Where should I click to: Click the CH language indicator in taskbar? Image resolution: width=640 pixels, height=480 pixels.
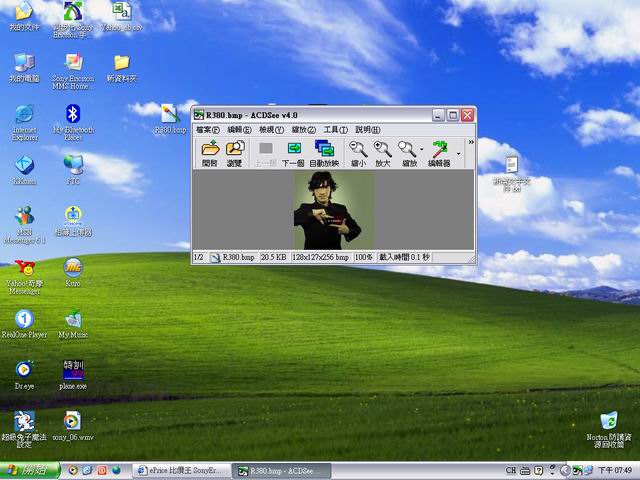coord(511,471)
